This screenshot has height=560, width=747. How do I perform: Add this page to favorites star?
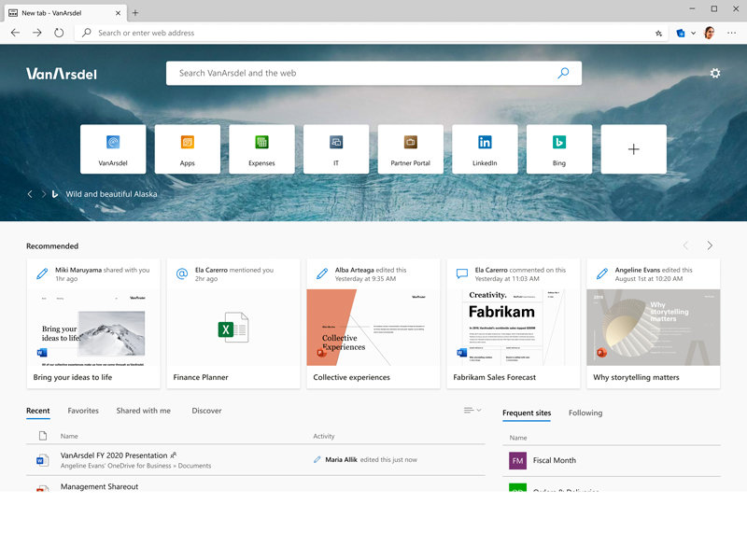pos(659,33)
